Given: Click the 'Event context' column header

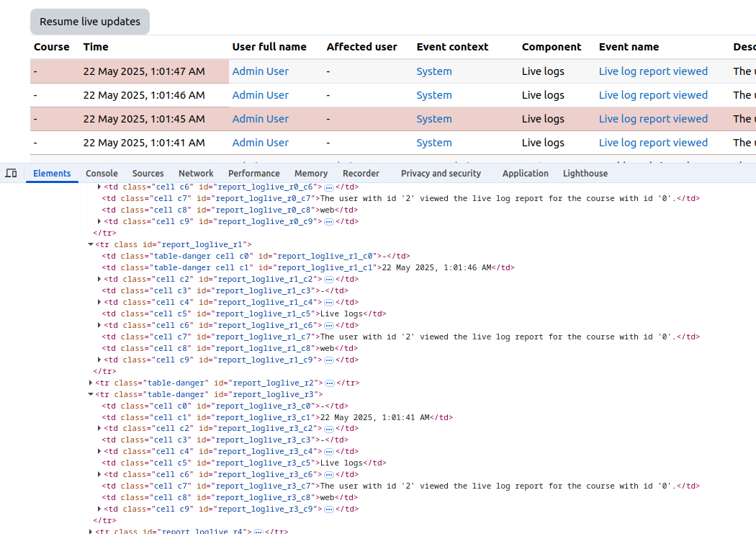Looking at the screenshot, I should pos(452,47).
